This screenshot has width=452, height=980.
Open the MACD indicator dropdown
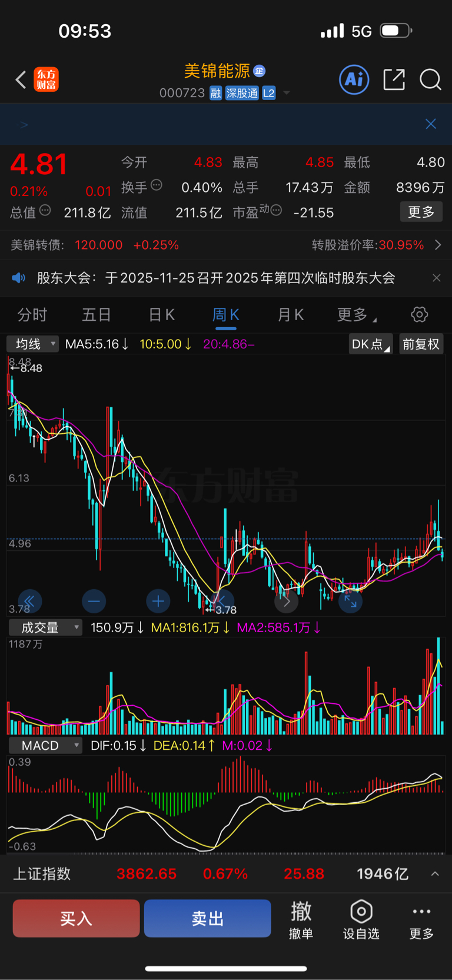pyautogui.click(x=45, y=746)
